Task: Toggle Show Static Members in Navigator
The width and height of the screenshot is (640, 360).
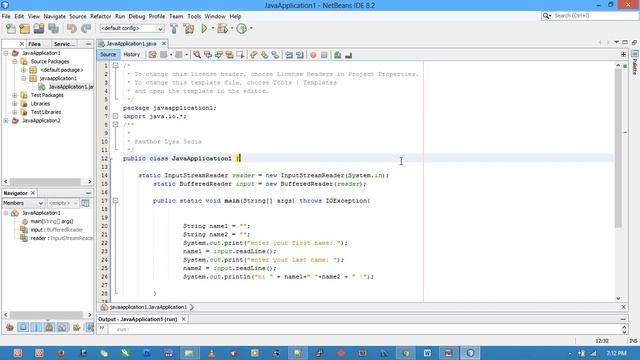Action: (36, 327)
